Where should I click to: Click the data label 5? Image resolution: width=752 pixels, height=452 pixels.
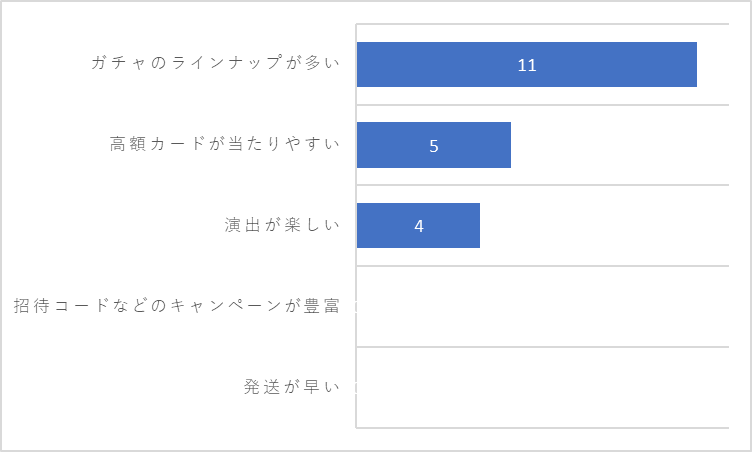point(434,146)
